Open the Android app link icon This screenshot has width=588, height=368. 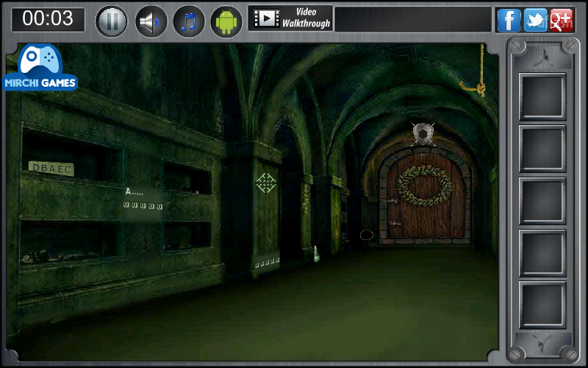click(x=226, y=21)
